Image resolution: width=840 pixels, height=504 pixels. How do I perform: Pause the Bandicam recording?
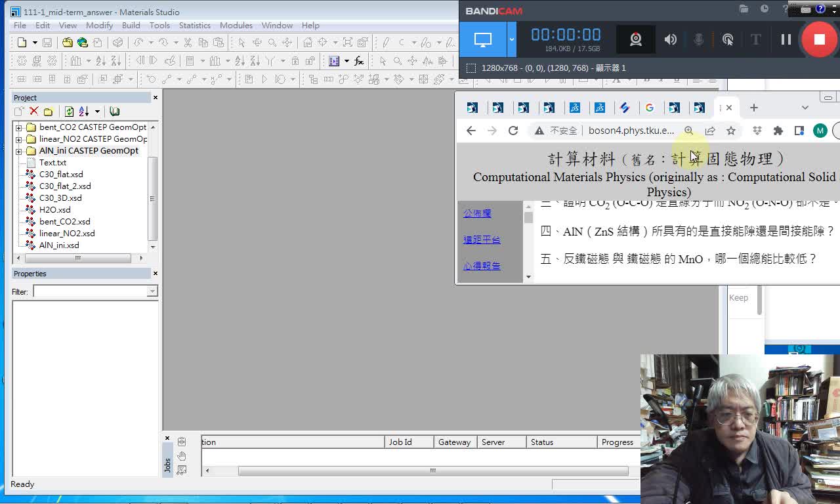point(786,39)
